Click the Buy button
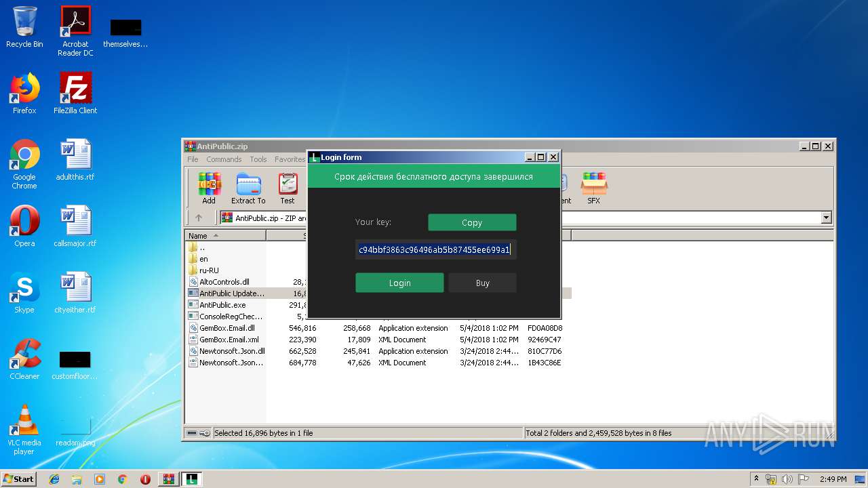This screenshot has width=868, height=488. click(x=482, y=283)
